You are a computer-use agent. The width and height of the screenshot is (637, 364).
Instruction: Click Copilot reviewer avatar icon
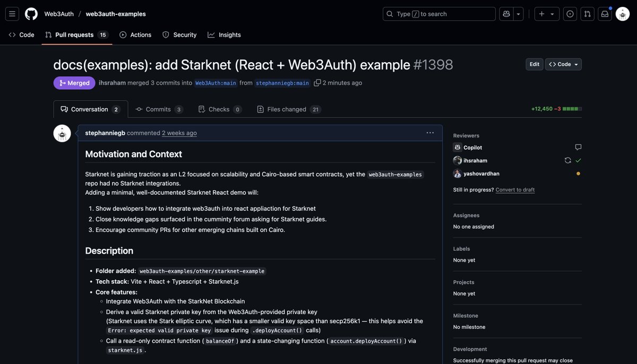[457, 148]
